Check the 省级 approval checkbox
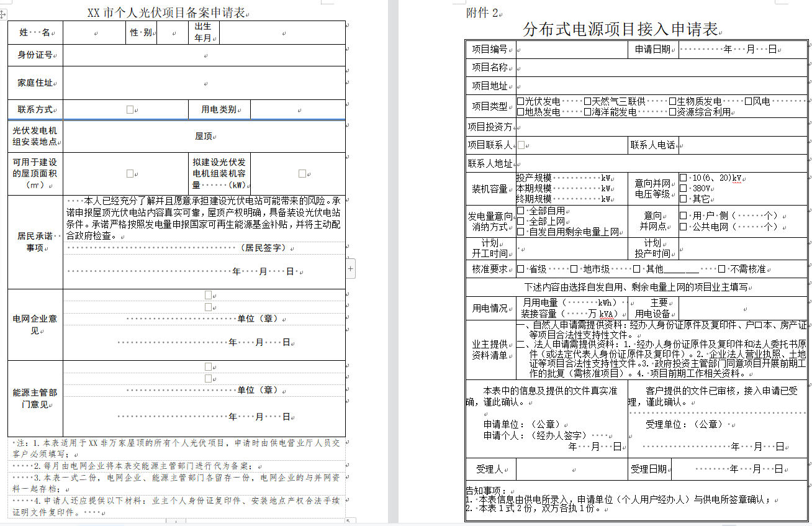812x526 pixels. 521,269
